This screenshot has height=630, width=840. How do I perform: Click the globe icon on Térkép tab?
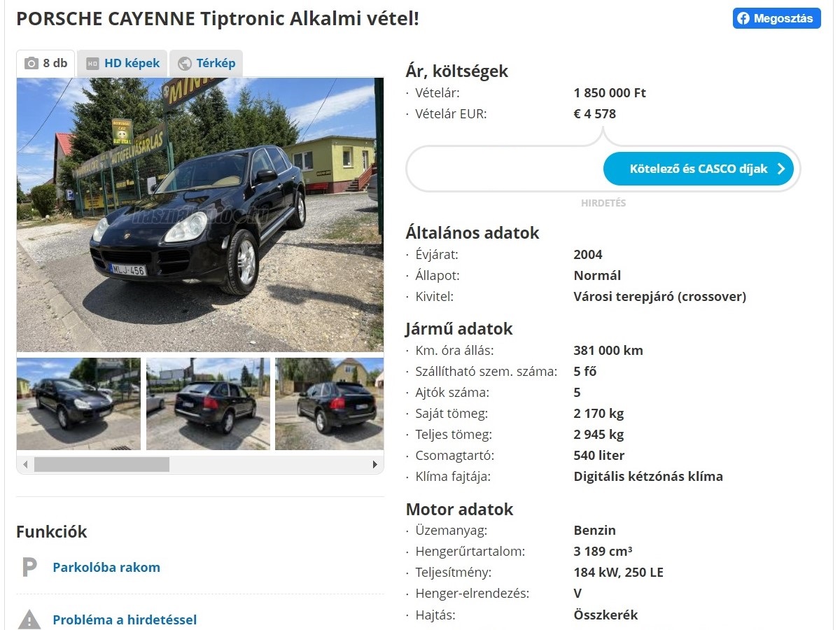[x=185, y=64]
